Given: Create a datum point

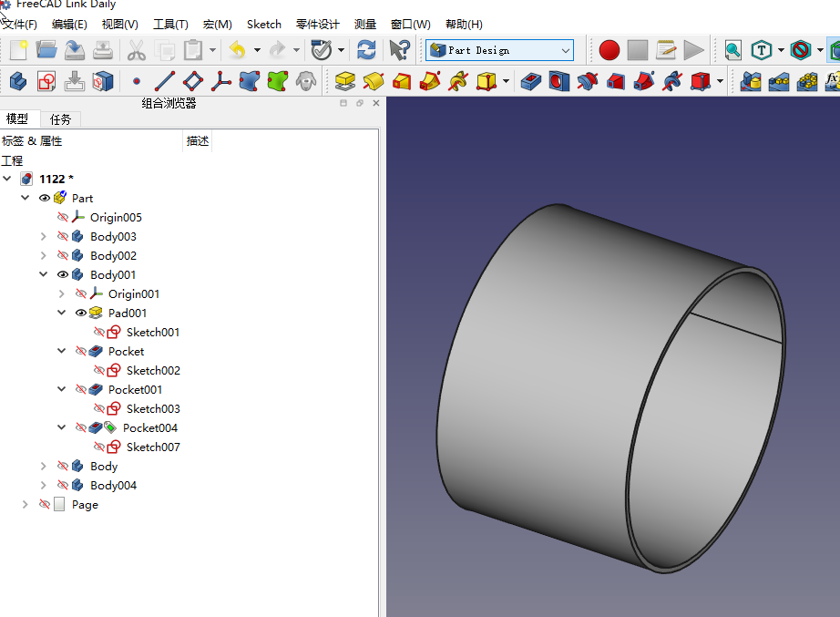Looking at the screenshot, I should pos(137,81).
